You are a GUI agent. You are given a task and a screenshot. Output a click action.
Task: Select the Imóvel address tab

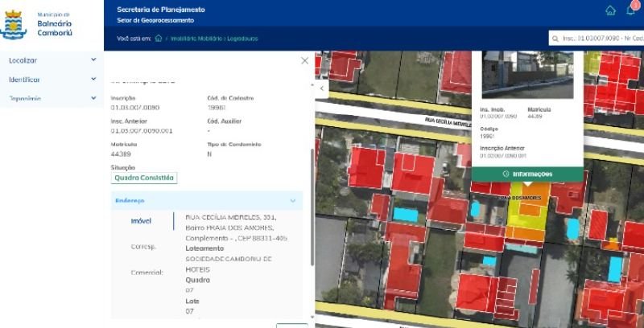[x=141, y=220]
